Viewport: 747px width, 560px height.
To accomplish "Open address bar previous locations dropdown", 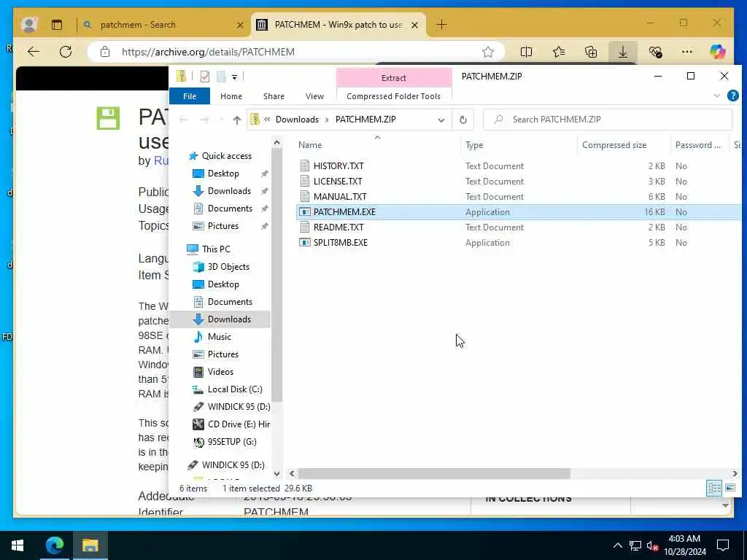I will pyautogui.click(x=441, y=120).
